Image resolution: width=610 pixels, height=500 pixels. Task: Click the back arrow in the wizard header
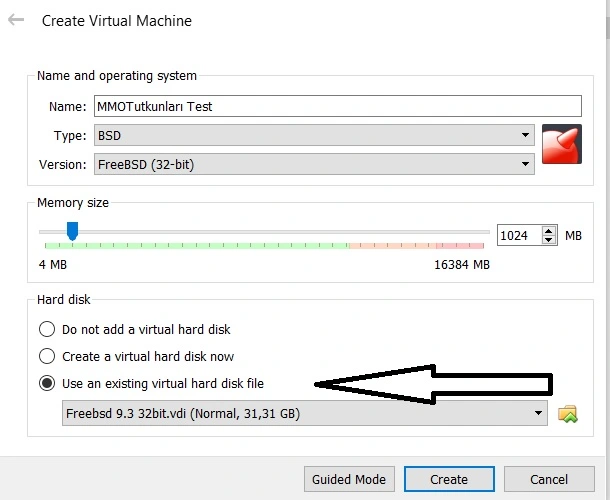[x=16, y=20]
